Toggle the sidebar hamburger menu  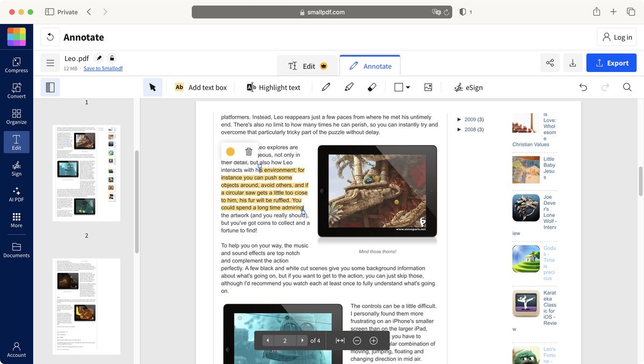click(x=50, y=62)
